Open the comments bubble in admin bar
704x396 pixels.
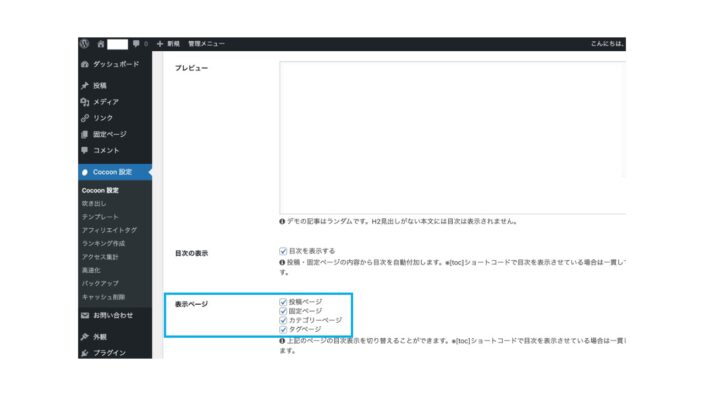pos(136,44)
